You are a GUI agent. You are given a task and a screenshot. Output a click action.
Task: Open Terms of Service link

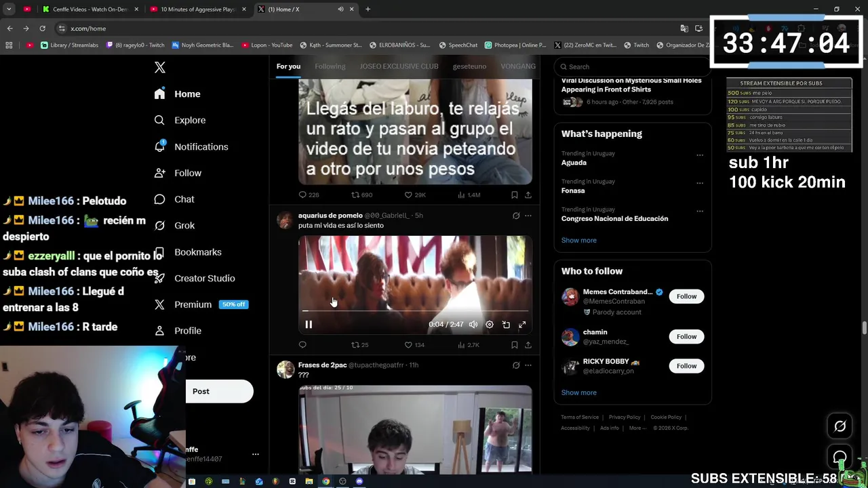(x=580, y=418)
